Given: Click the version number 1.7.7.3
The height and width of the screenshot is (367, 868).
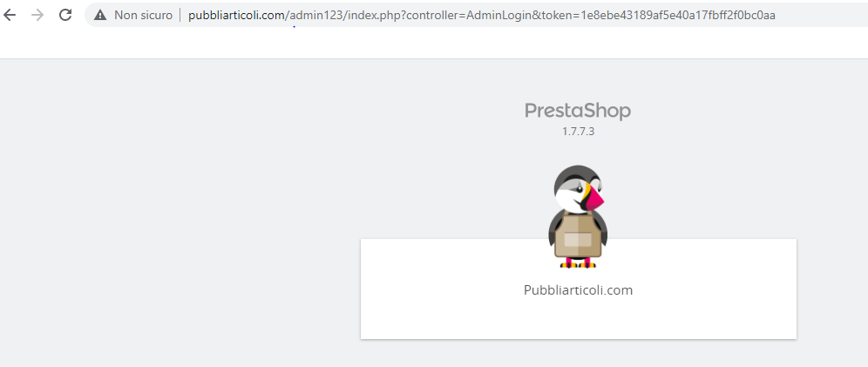Looking at the screenshot, I should [x=578, y=132].
